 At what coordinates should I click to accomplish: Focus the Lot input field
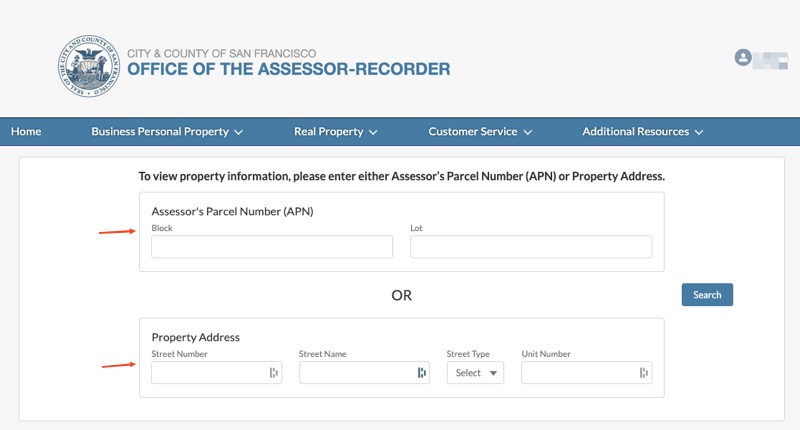(531, 247)
